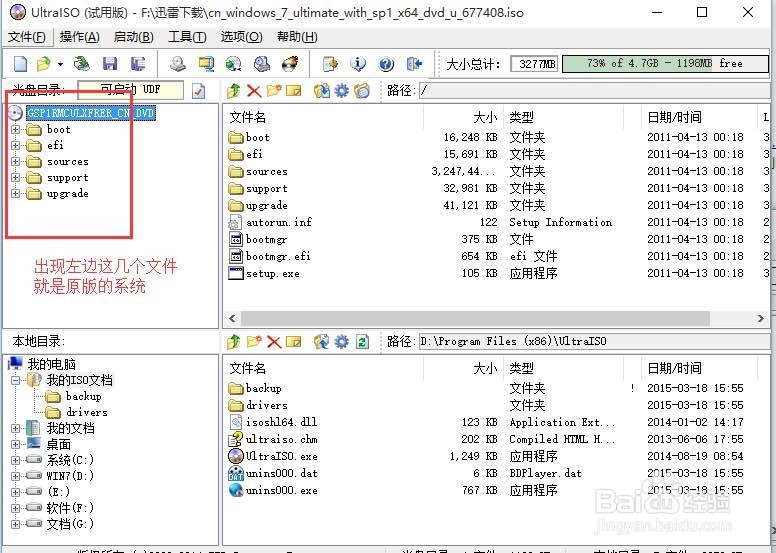Click the scroll right arrow of image file list

[x=761, y=318]
